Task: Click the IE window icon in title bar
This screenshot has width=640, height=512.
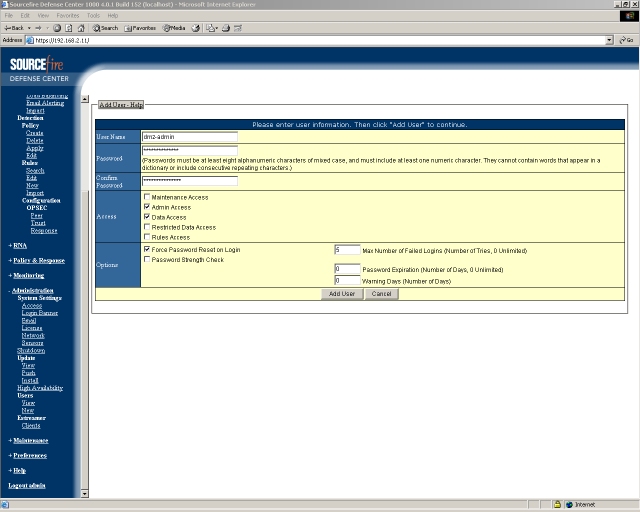Action: click(4, 4)
